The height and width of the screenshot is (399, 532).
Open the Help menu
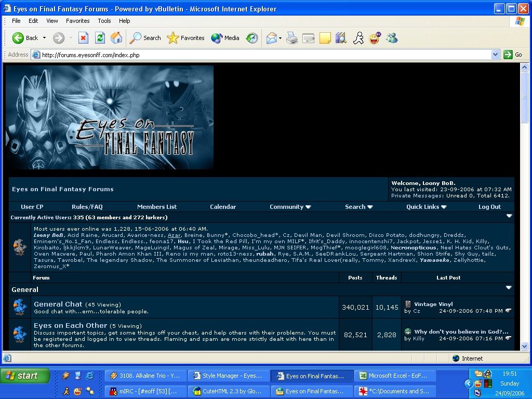coord(125,21)
